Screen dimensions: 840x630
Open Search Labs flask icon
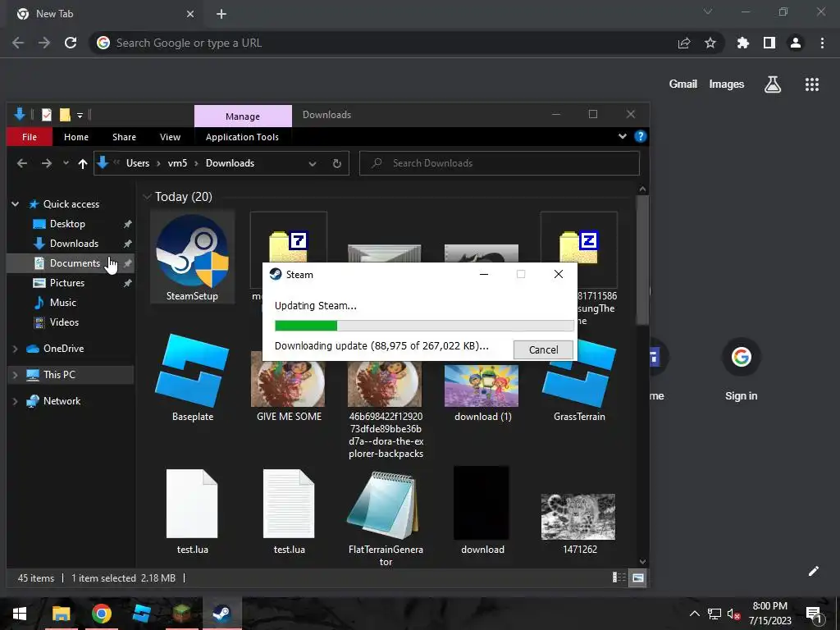point(773,84)
